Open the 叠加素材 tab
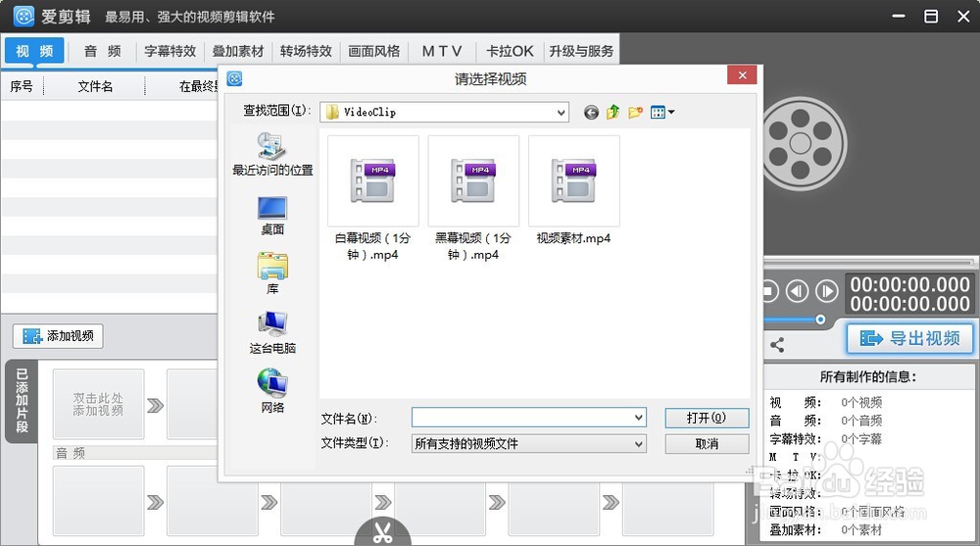 click(238, 51)
